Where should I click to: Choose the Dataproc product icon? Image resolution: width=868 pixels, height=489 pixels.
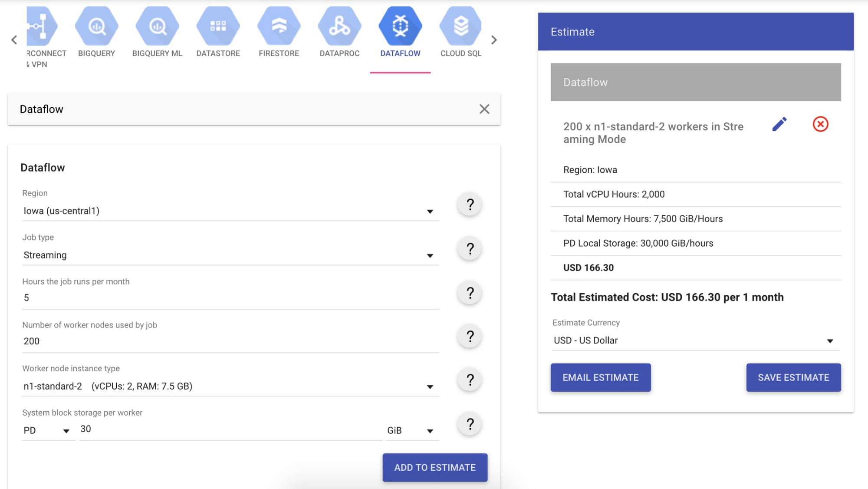click(339, 26)
